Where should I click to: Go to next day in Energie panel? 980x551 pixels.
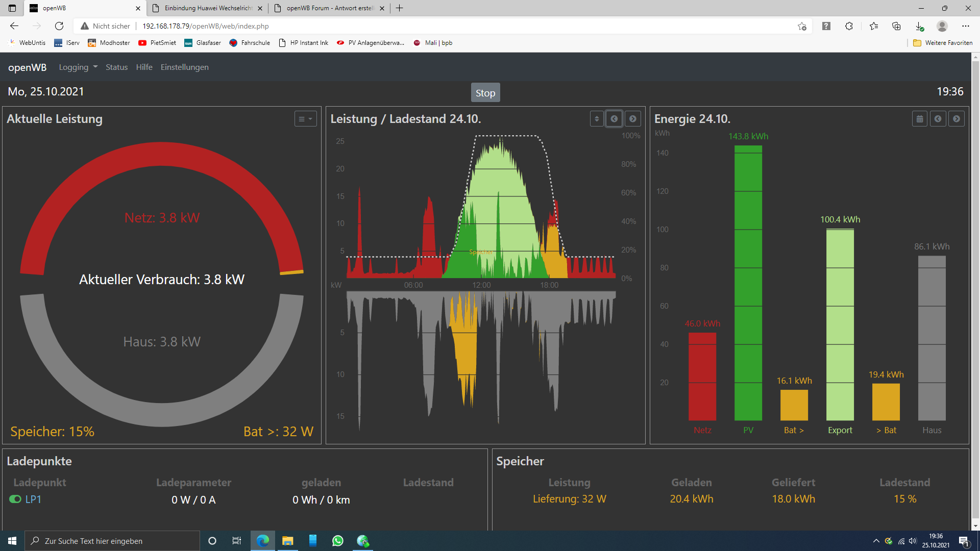pyautogui.click(x=957, y=119)
